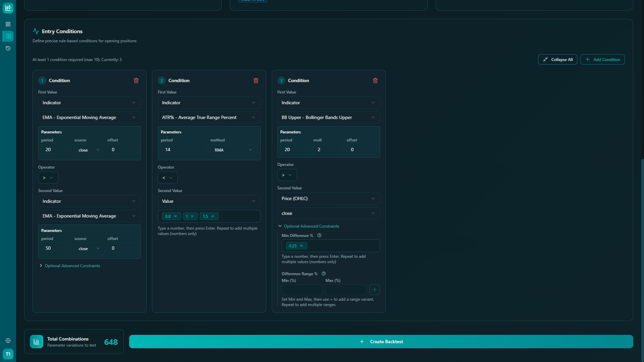Open Condition 1 first source close dropdown

(x=89, y=150)
